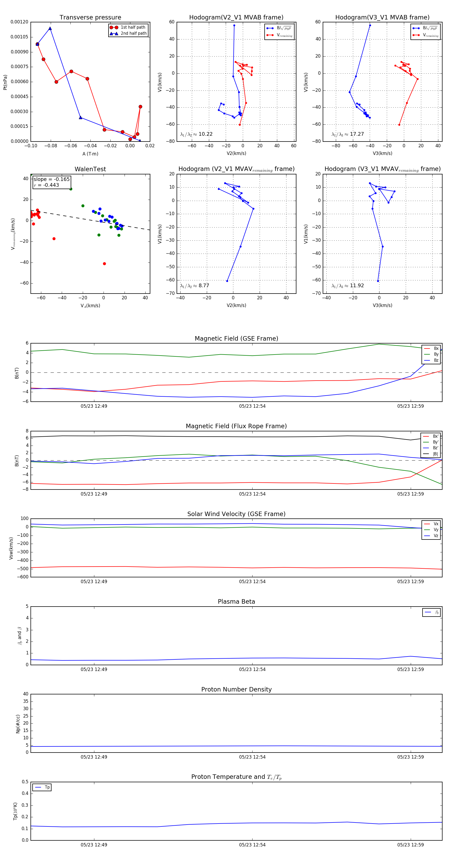Select the "By" legend entry in GSE magnetic field
Image resolution: width=473 pixels, height=868 pixels.
click(431, 355)
